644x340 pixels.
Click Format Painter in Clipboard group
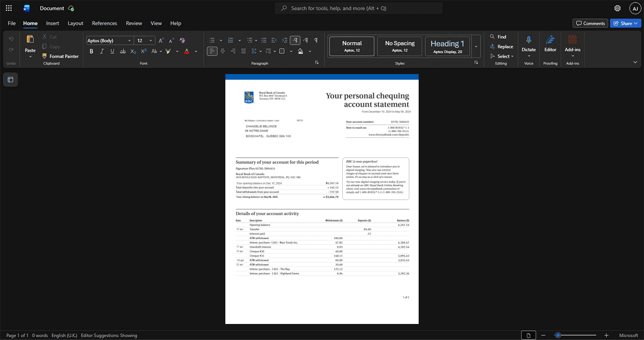pos(60,56)
